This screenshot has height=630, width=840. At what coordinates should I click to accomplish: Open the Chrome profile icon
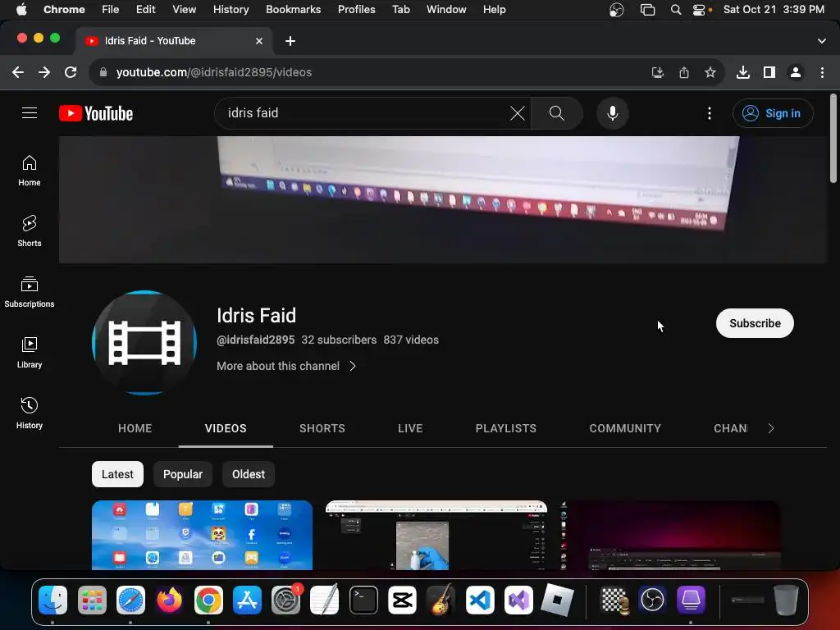[x=796, y=72]
